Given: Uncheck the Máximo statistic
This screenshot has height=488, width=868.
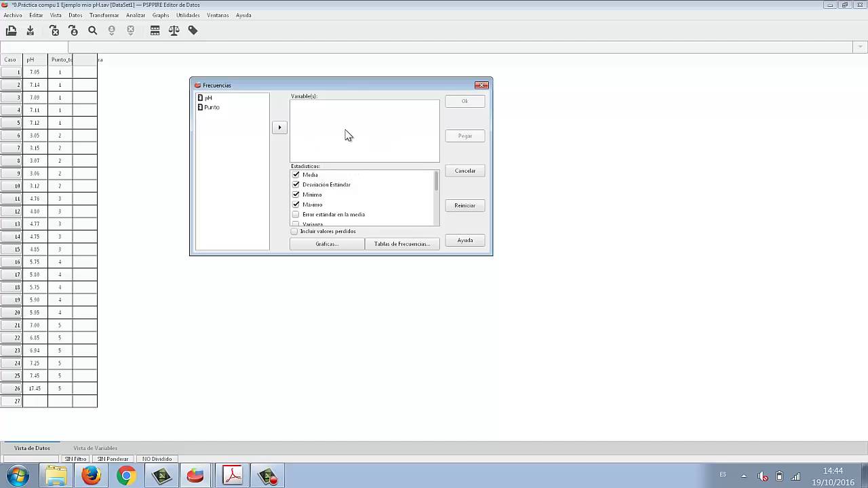Looking at the screenshot, I should 296,204.
